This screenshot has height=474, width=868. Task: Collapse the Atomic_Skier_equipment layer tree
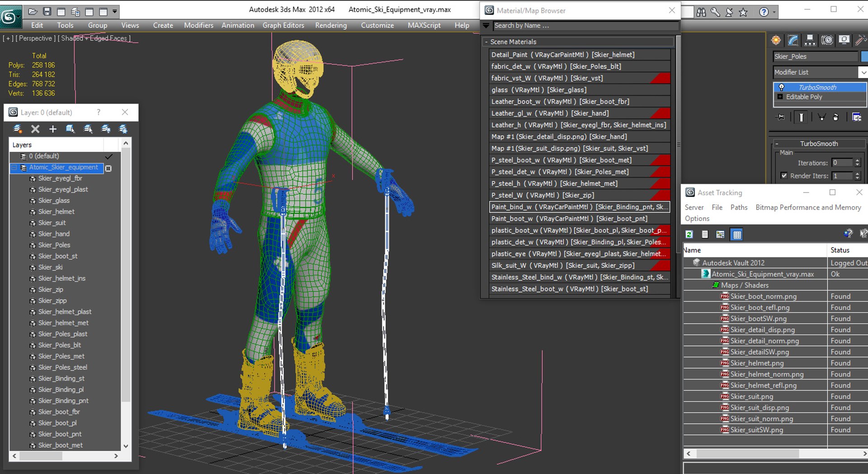14,168
